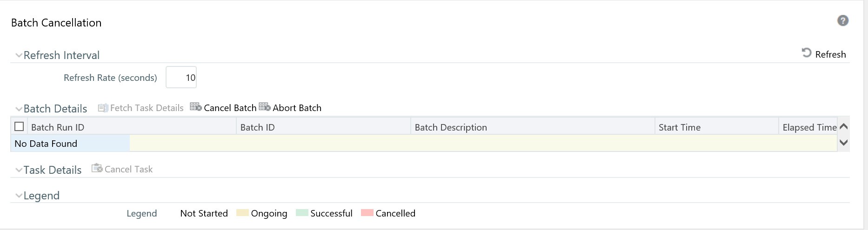Click the Cancel Batch label

click(230, 108)
